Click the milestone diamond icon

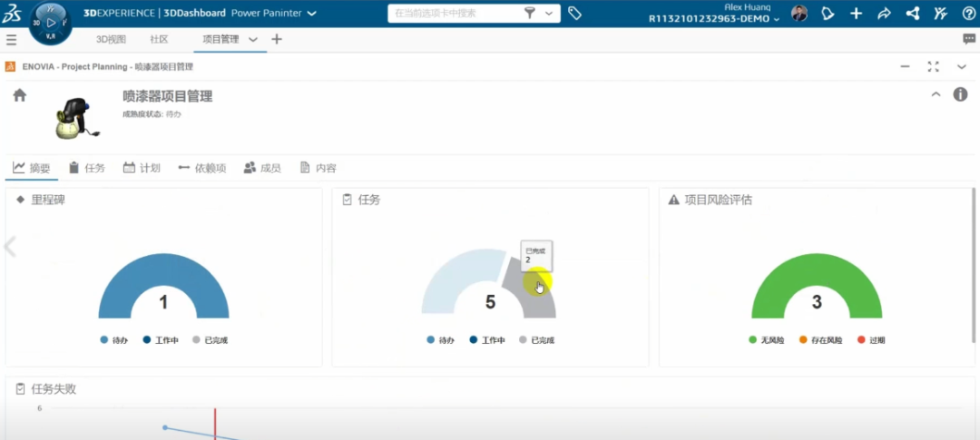[21, 200]
